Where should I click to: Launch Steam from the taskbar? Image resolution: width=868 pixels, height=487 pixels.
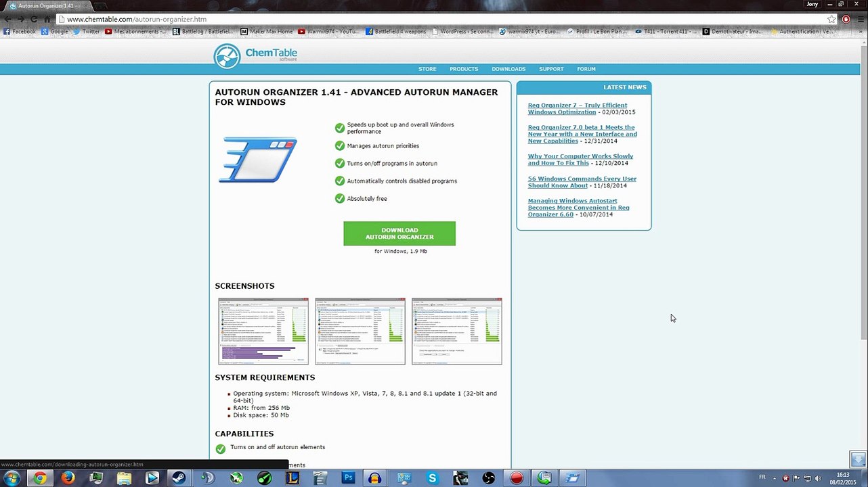[x=180, y=478]
